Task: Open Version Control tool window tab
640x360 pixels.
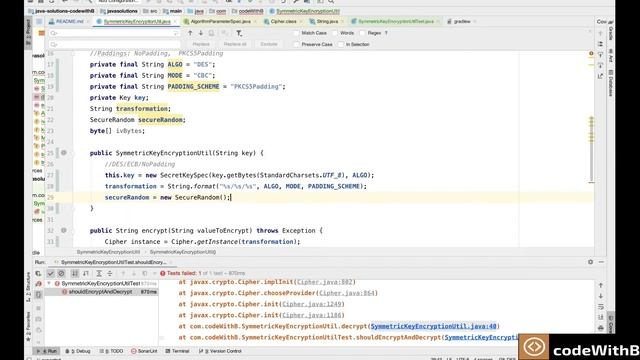Action: 220,351
